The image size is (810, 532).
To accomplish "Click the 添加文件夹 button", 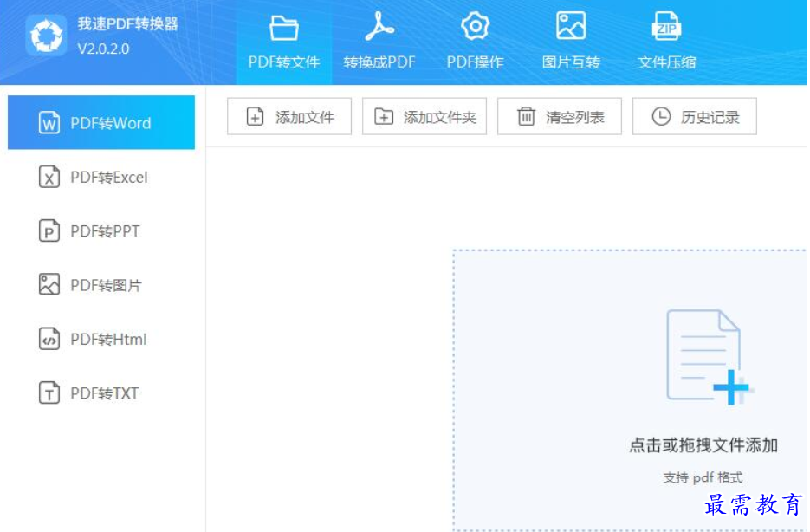I will coord(424,116).
